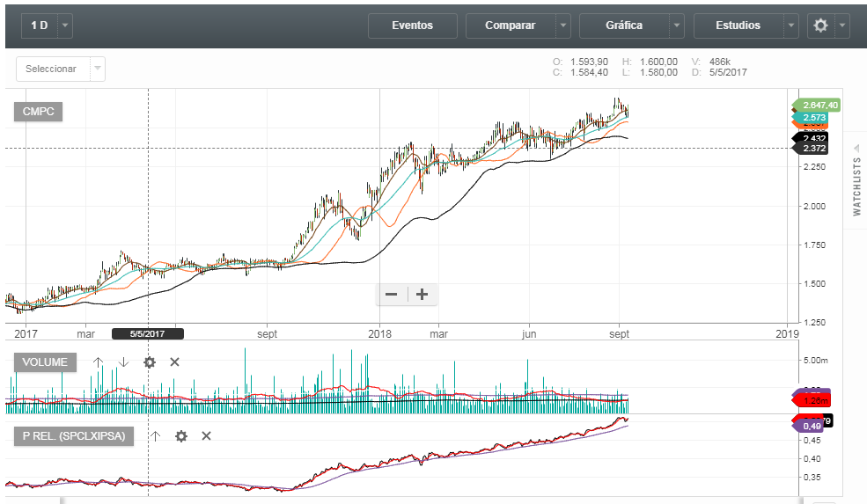Click the 5.00m volume axis label

816,361
